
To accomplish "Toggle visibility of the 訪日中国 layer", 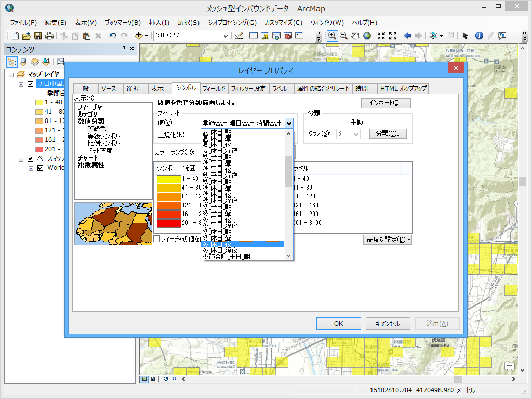I will [x=31, y=84].
